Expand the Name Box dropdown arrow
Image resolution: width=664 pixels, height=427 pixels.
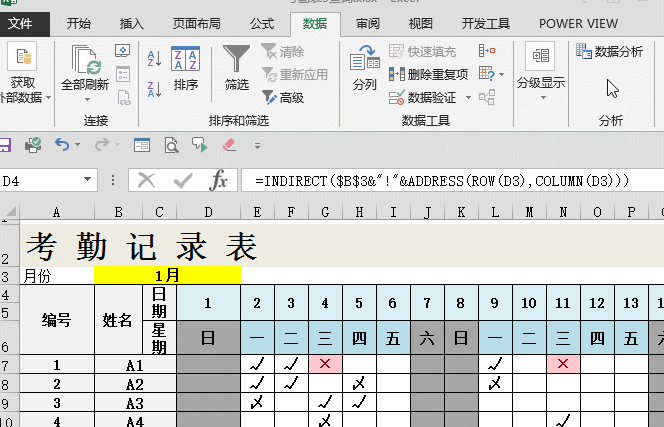(x=88, y=181)
